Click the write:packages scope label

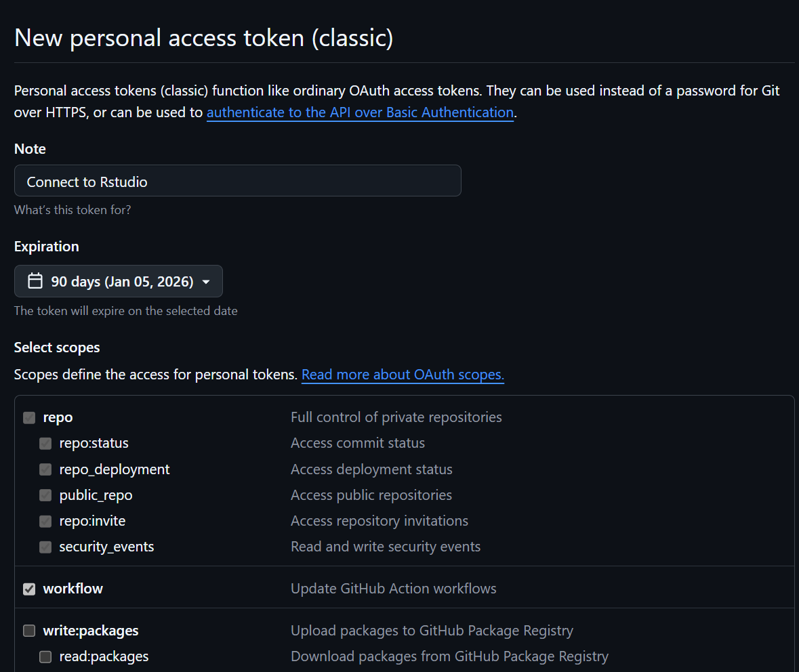tap(90, 631)
